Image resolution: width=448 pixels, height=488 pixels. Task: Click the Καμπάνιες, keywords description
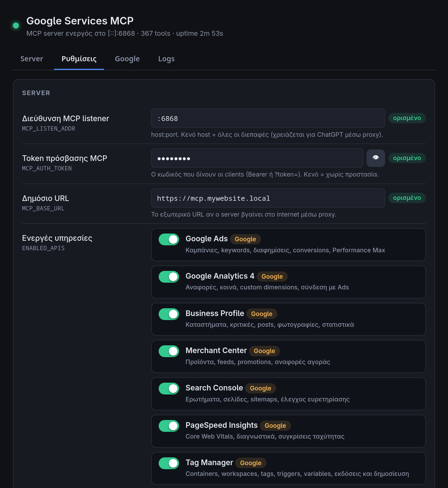[x=285, y=250]
